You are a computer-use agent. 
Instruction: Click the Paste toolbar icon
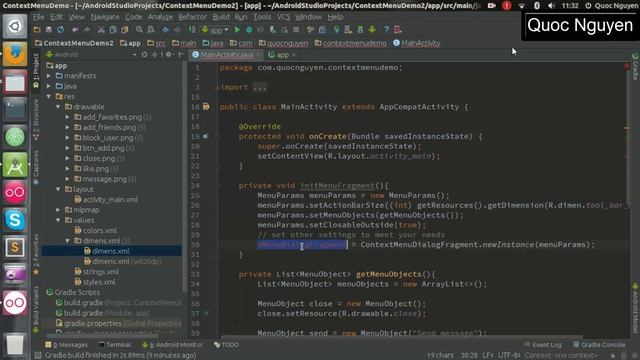(x=125, y=30)
